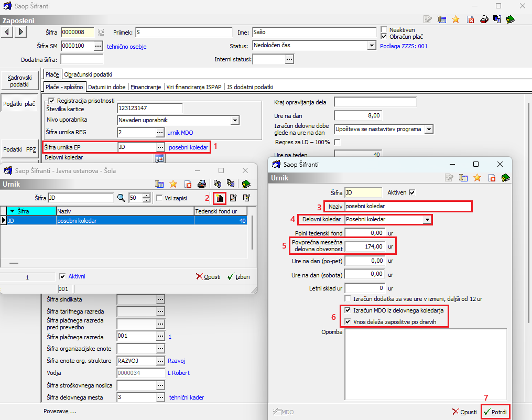This screenshot has height=420, width=532.
Task: Toggle Registracija prisotnosti checkbox
Action: coord(51,101)
